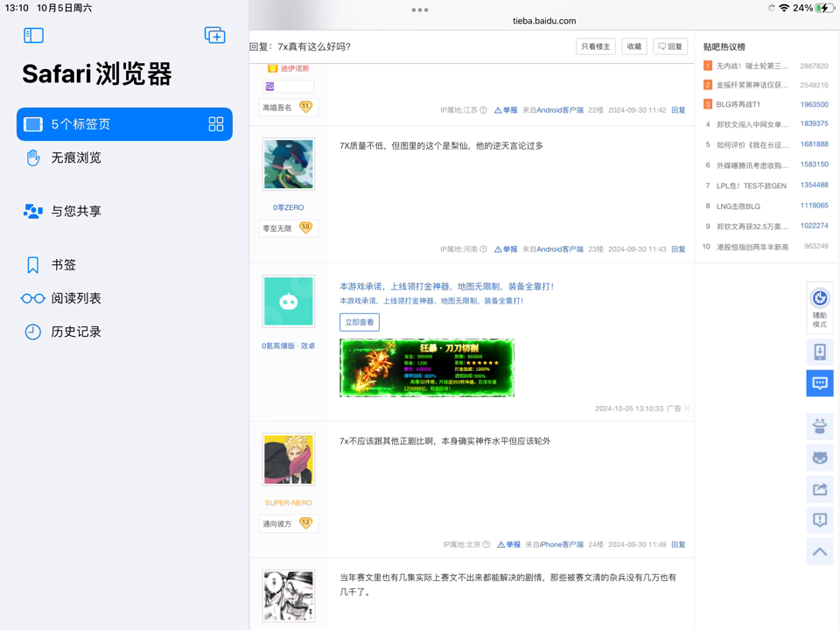
Task: Click the download mobile app icon
Action: pos(820,352)
